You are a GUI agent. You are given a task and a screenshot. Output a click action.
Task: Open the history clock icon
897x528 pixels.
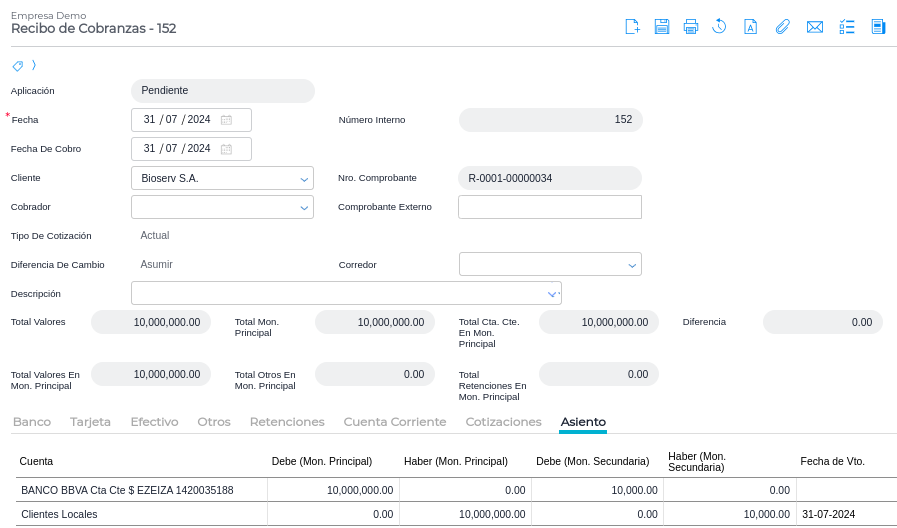[x=719, y=27]
